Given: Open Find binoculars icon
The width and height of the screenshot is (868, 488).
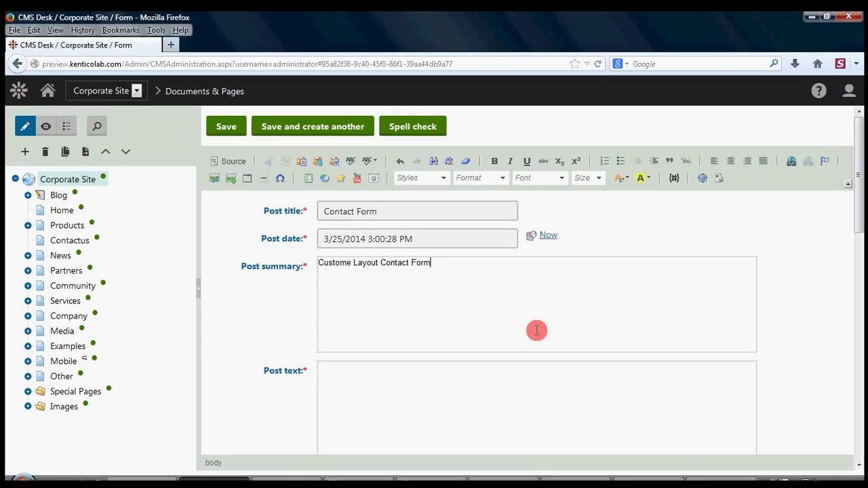Looking at the screenshot, I should 433,161.
